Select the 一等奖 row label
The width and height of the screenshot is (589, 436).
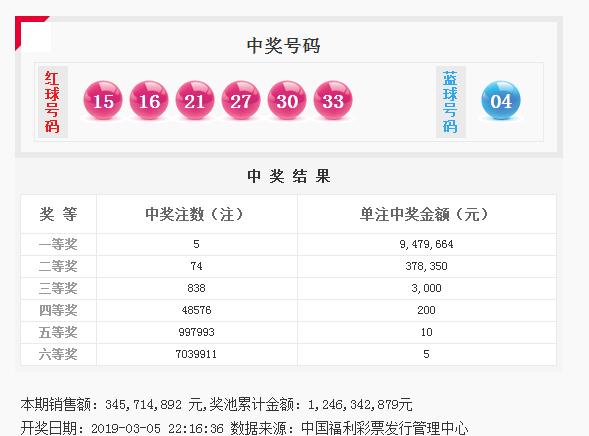point(58,244)
